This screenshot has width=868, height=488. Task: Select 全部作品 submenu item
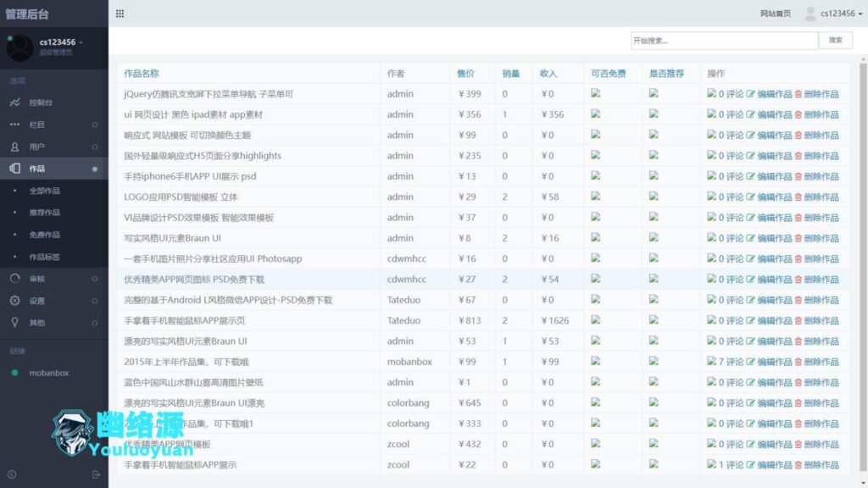pyautogui.click(x=44, y=191)
